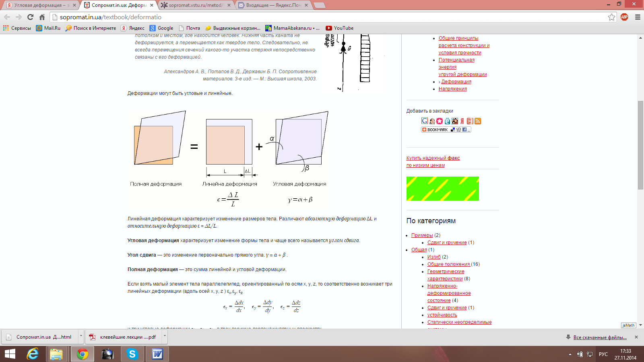Open the Почта bookmark

[x=190, y=28]
